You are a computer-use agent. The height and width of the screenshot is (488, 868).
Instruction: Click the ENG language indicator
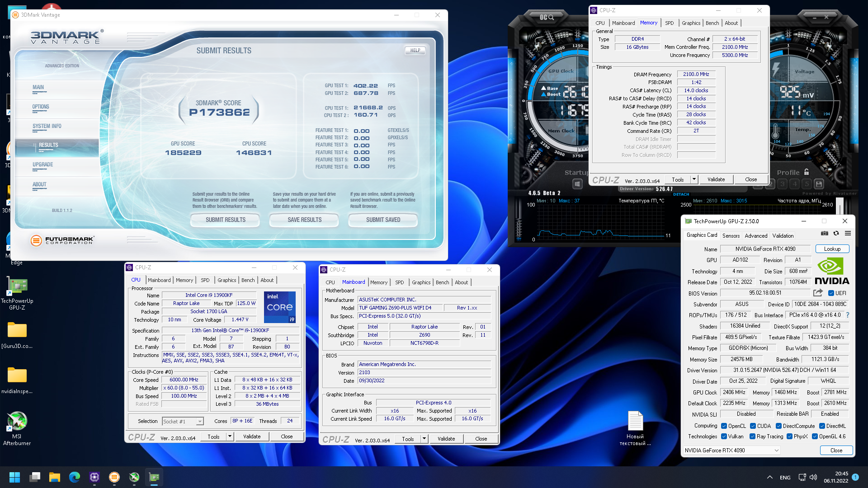pyautogui.click(x=785, y=478)
